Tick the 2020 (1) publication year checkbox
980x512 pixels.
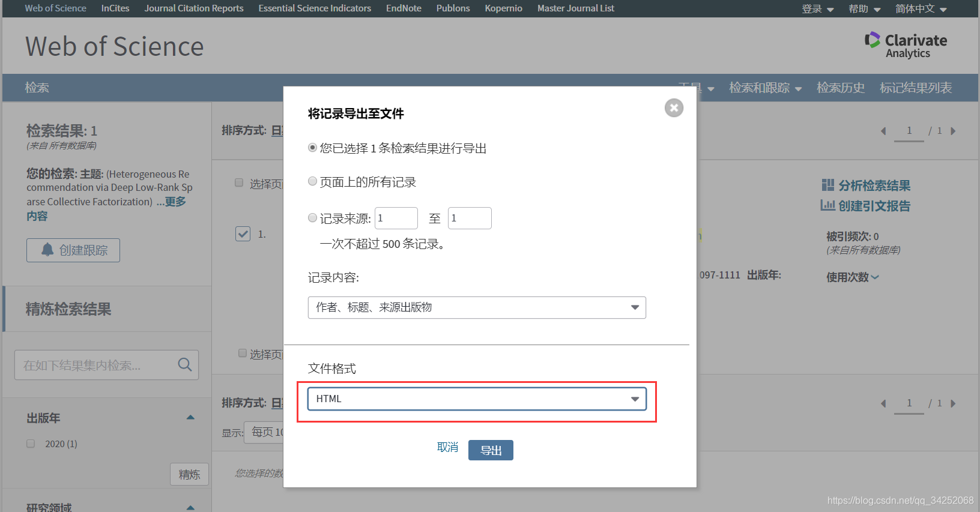(31, 444)
